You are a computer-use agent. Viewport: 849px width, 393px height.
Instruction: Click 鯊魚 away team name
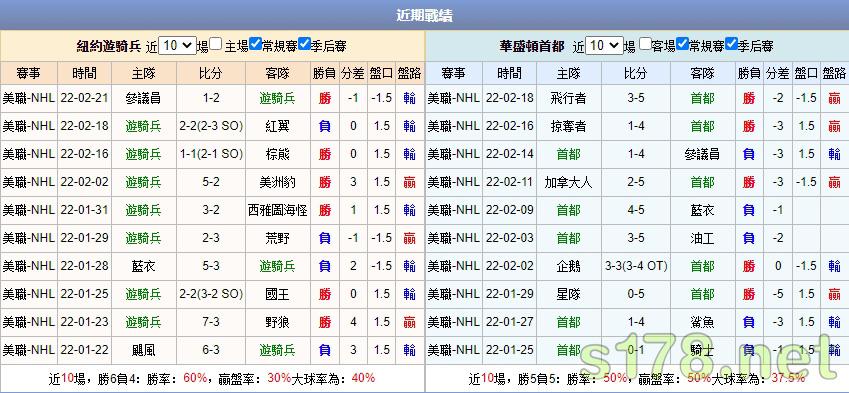point(702,322)
